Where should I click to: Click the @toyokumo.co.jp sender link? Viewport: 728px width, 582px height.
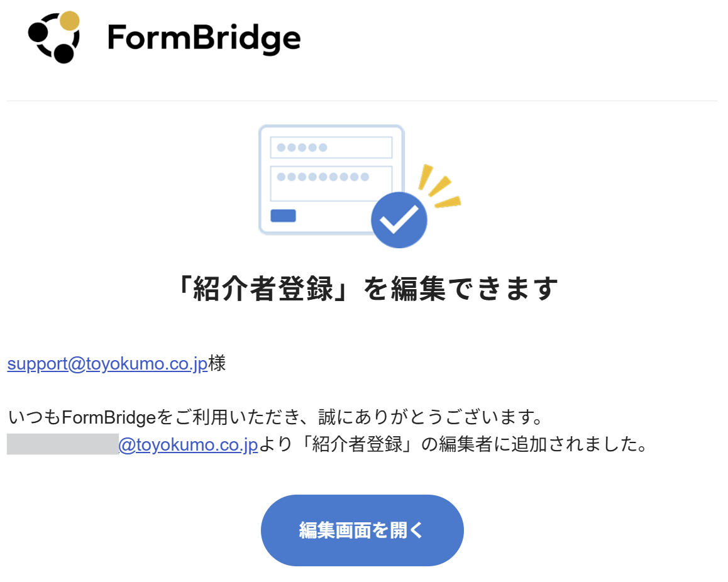pos(188,446)
